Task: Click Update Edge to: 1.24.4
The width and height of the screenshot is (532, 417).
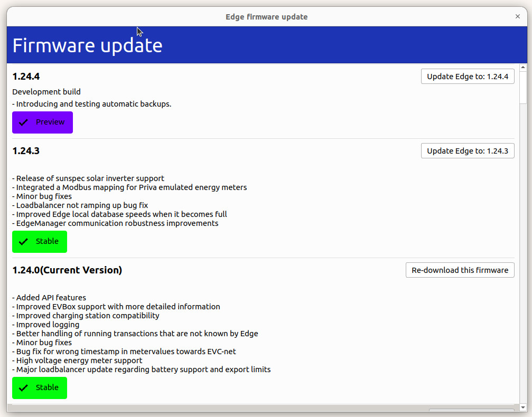Action: pos(467,76)
